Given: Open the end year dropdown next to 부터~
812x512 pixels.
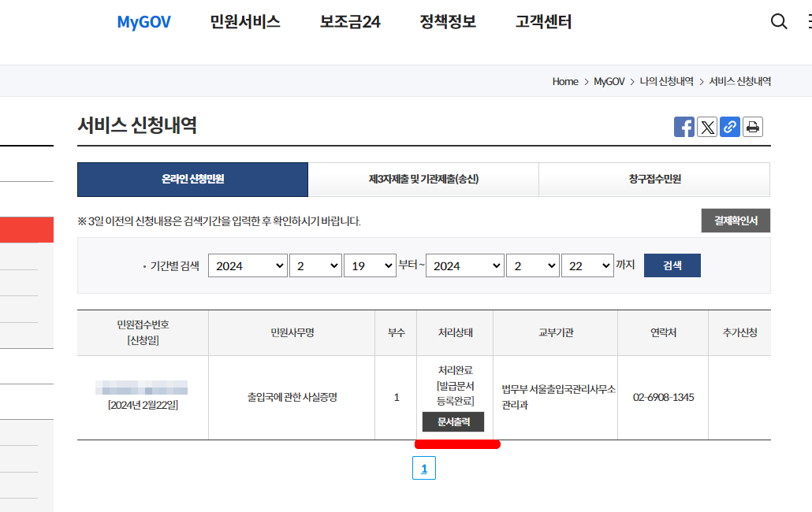Looking at the screenshot, I should pos(465,265).
